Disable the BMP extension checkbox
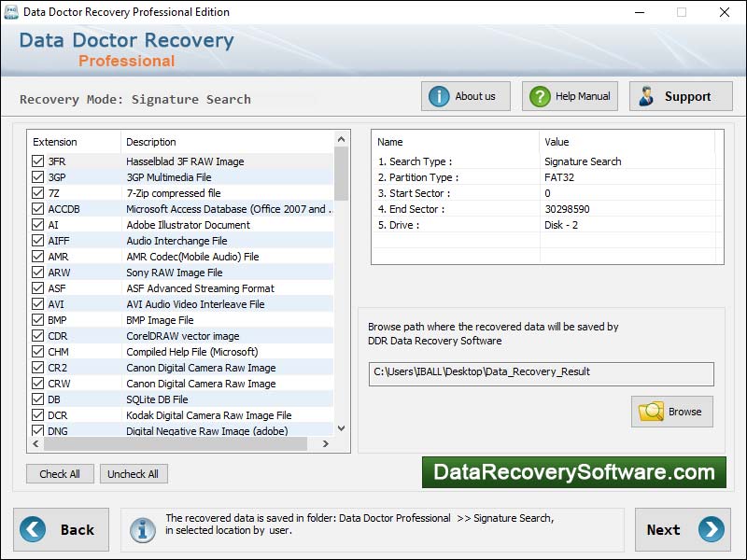Image resolution: width=747 pixels, height=560 pixels. pyautogui.click(x=38, y=320)
